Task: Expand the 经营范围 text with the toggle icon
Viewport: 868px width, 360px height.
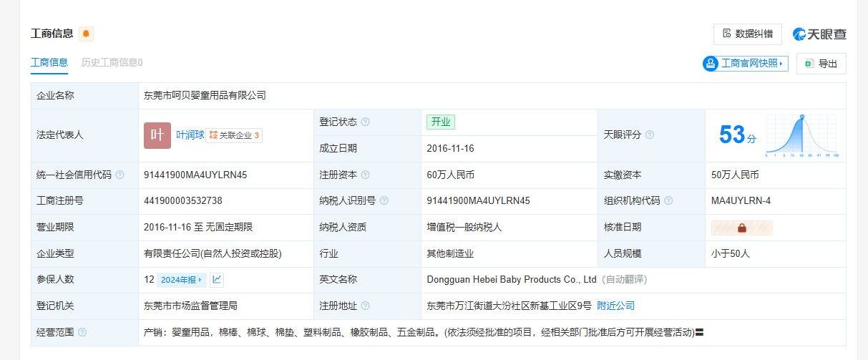Action: coord(700,332)
